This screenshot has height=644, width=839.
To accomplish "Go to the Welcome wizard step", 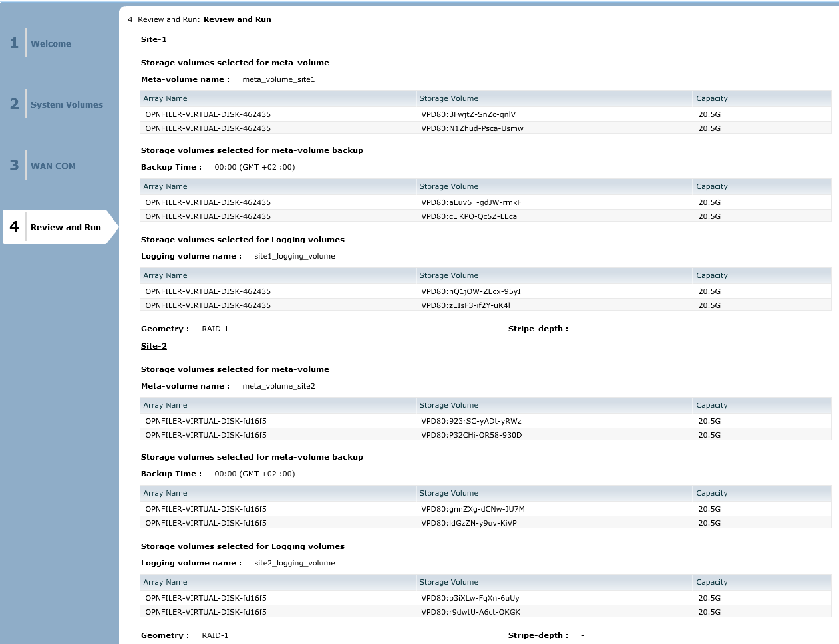I will [x=51, y=43].
